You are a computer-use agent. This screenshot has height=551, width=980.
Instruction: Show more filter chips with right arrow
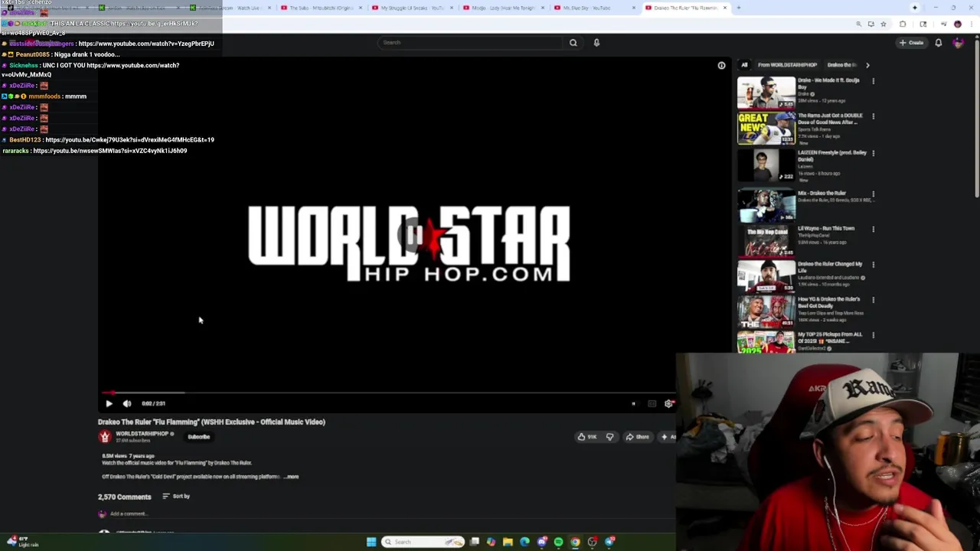867,65
